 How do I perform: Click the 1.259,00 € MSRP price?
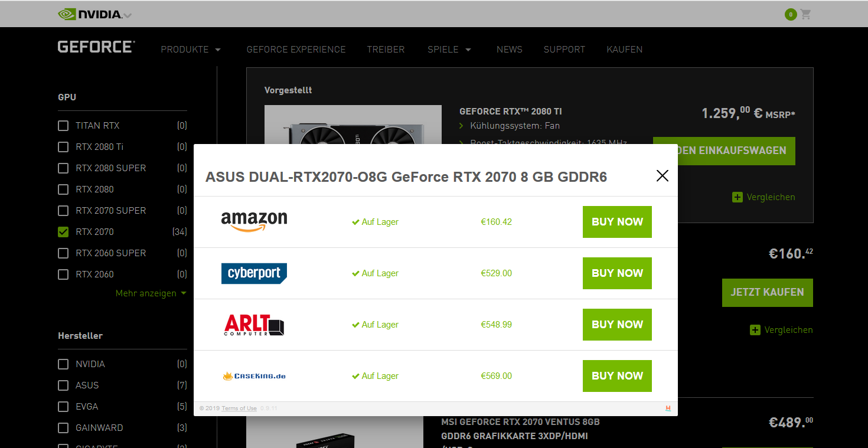pos(748,113)
